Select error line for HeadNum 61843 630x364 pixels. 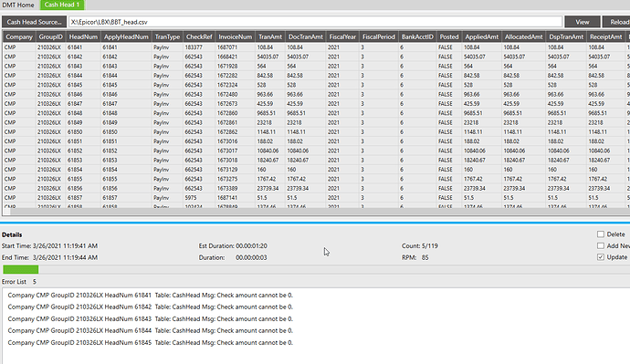click(x=151, y=318)
